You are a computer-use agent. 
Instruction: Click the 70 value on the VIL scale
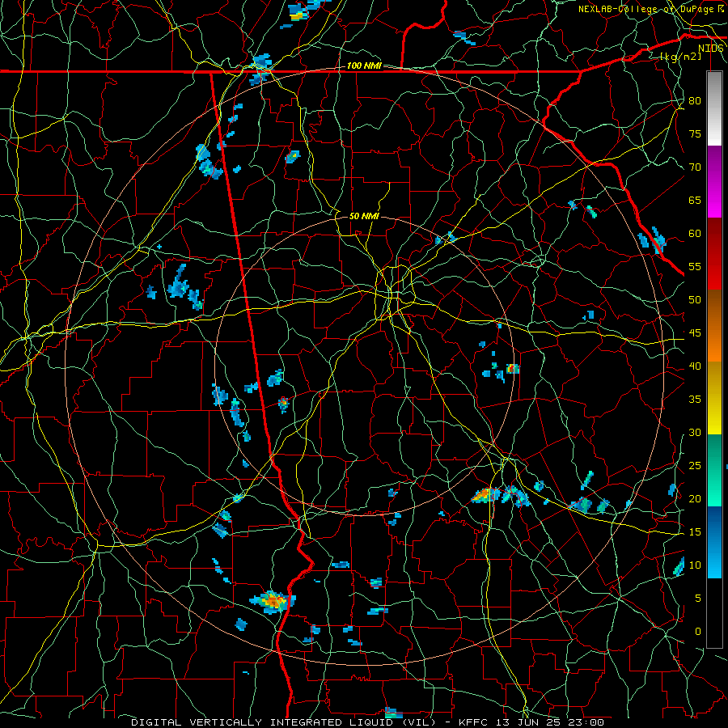695,167
